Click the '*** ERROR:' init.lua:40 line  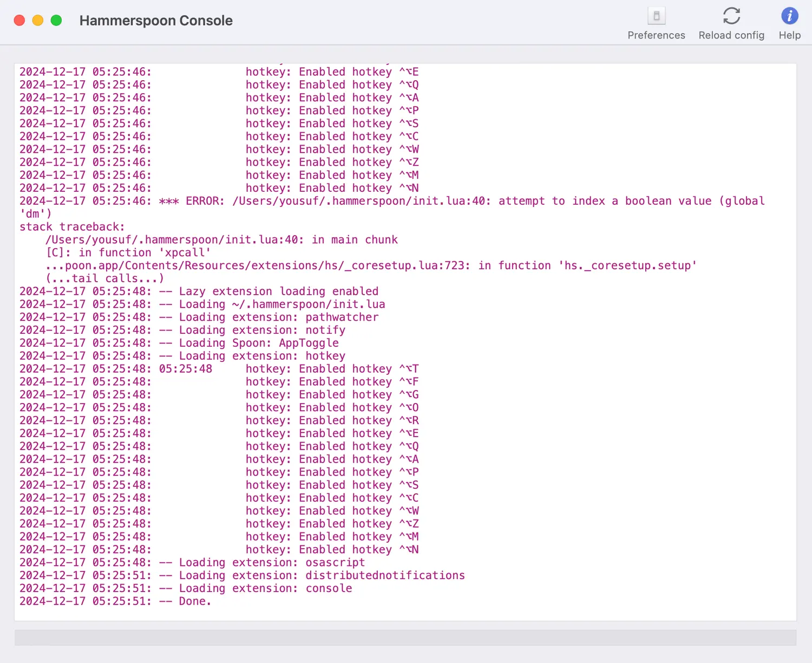392,207
